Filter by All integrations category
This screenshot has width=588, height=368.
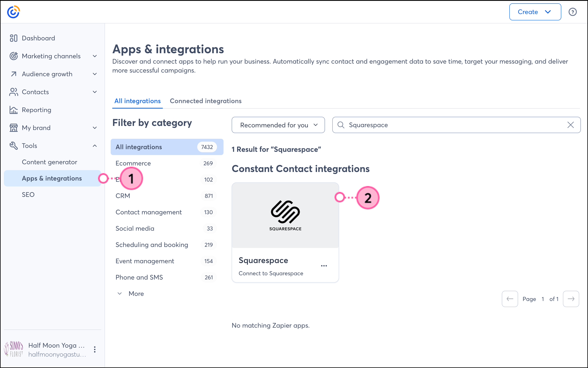(x=167, y=147)
